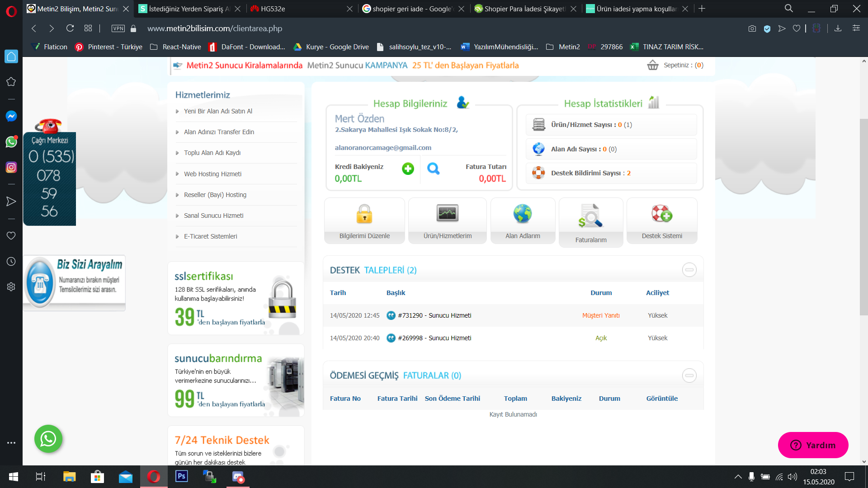
Task: Click the page vertical scrollbar
Action: click(x=864, y=217)
